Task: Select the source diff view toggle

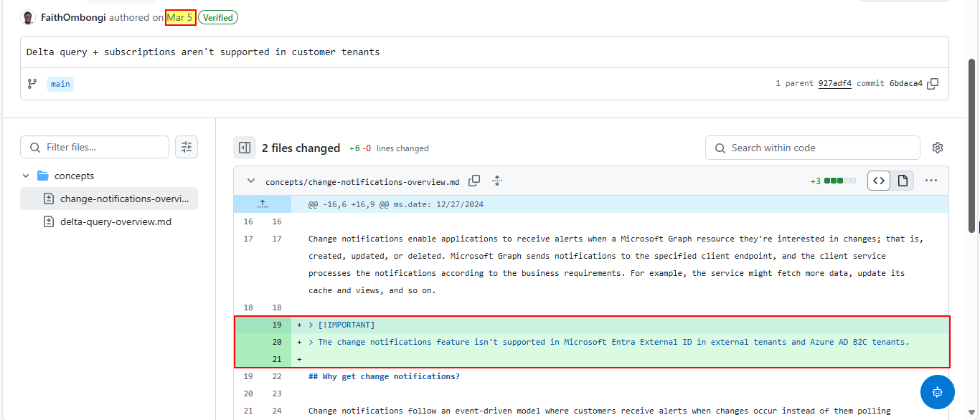Action: point(878,180)
